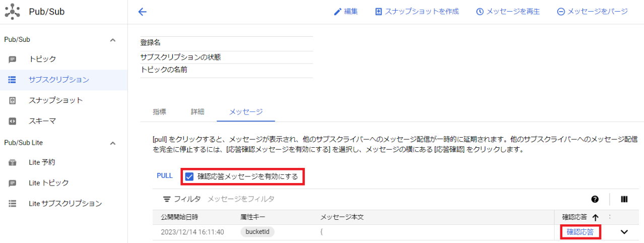Click the フィルタ icon

(x=167, y=199)
